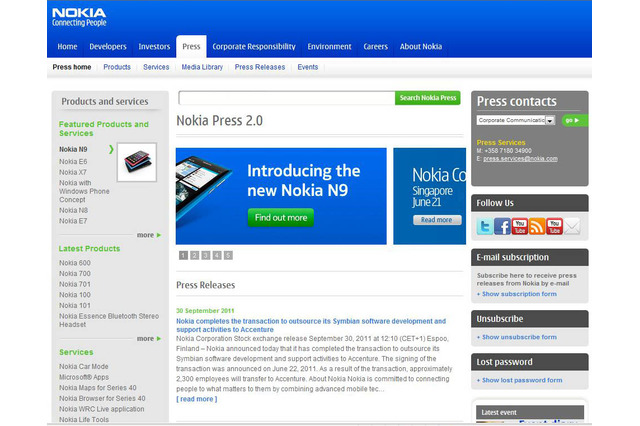Screen dimensions: 640x426
Task: Open the Twitter follow icon
Action: [x=484, y=226]
